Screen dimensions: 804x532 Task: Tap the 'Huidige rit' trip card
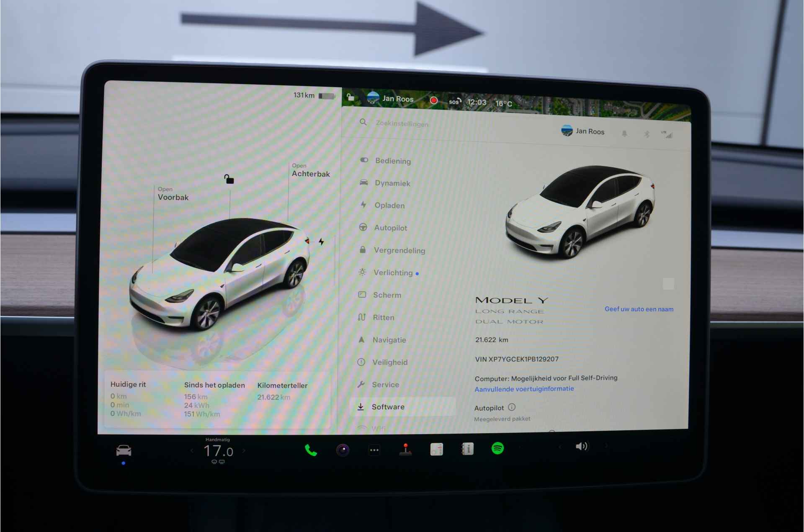point(128,398)
